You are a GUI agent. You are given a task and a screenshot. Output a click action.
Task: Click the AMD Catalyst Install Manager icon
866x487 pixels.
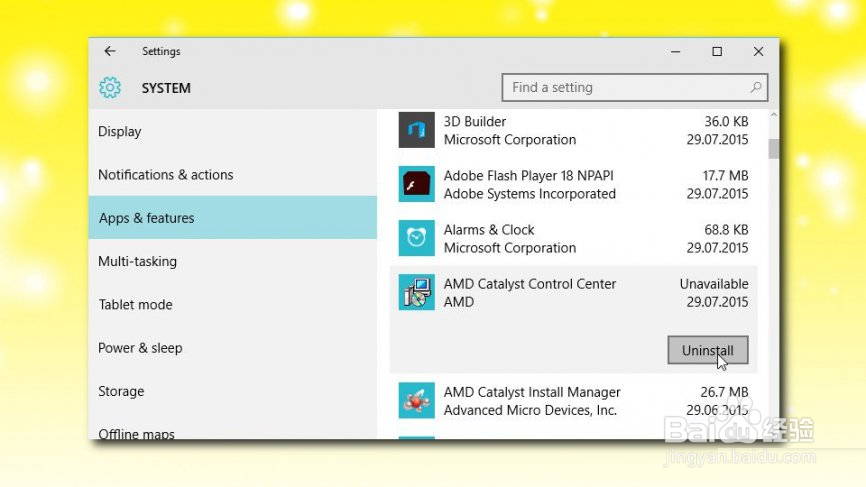click(416, 401)
